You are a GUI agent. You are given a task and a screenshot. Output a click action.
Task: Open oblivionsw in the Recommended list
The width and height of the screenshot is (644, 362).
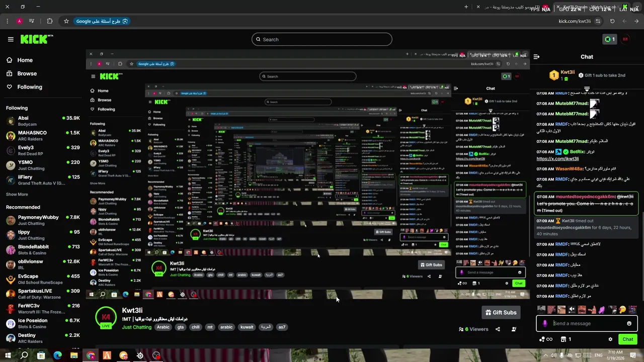click(x=43, y=264)
